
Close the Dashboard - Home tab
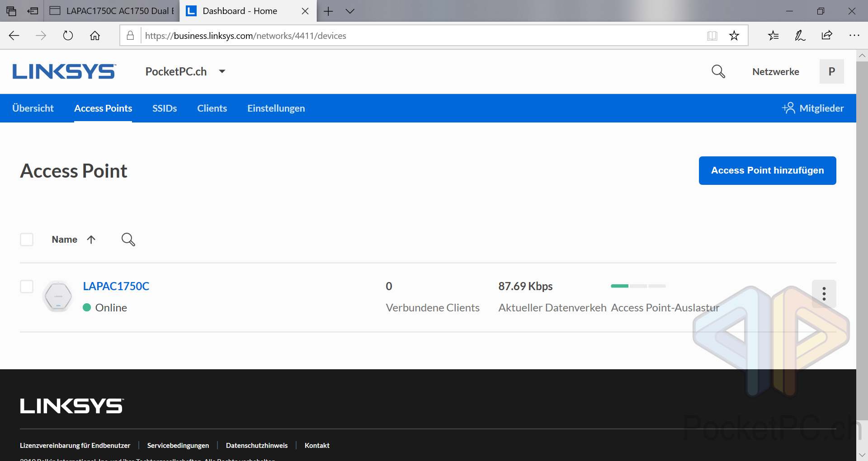tap(305, 11)
